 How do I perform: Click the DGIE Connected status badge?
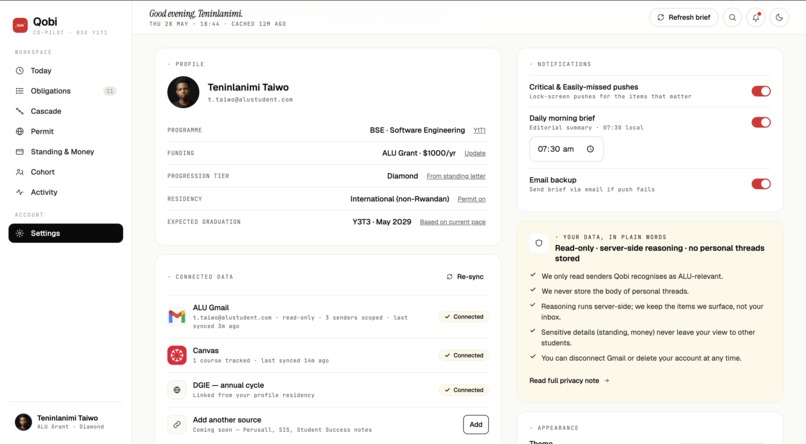point(464,390)
